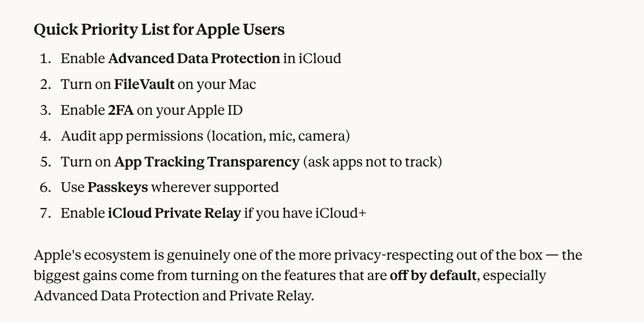
Task: Click "Private Relay." at the paragraph end
Action: tap(271, 295)
